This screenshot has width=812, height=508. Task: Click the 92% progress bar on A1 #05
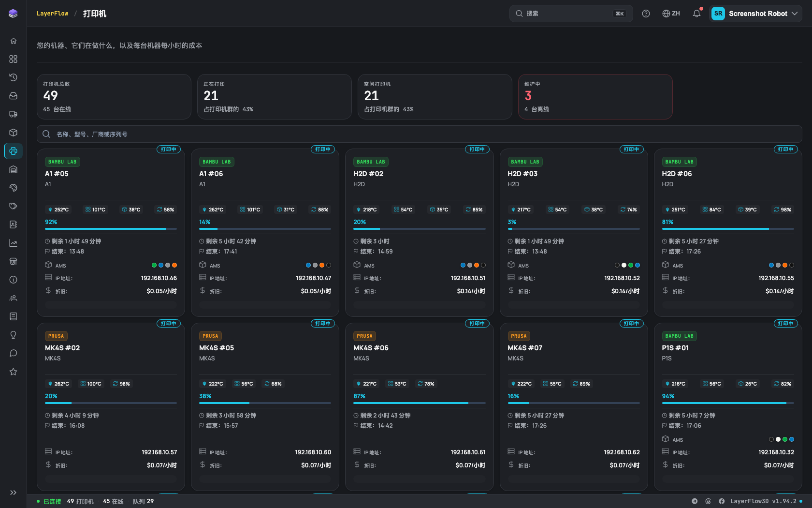coord(111,229)
